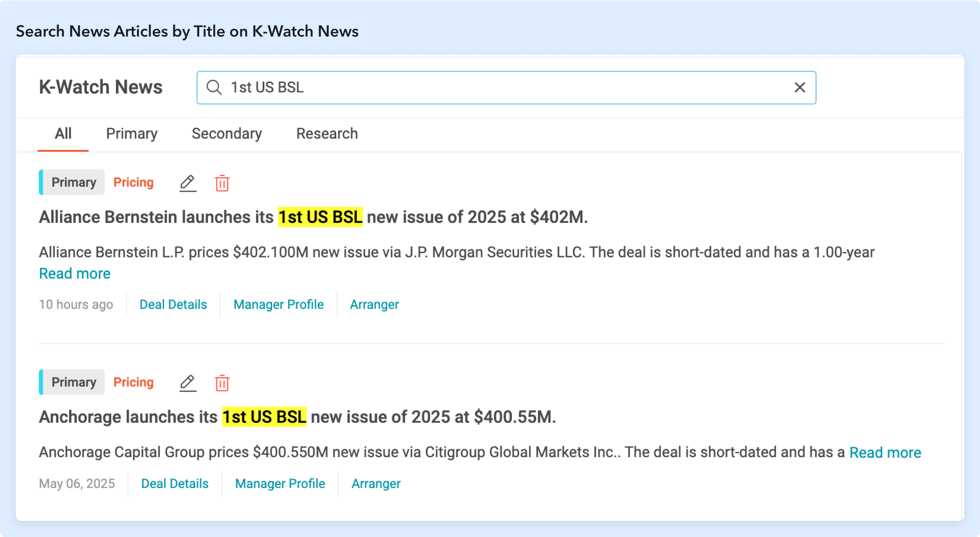Open Deal Details for Anchorage article

click(x=175, y=484)
